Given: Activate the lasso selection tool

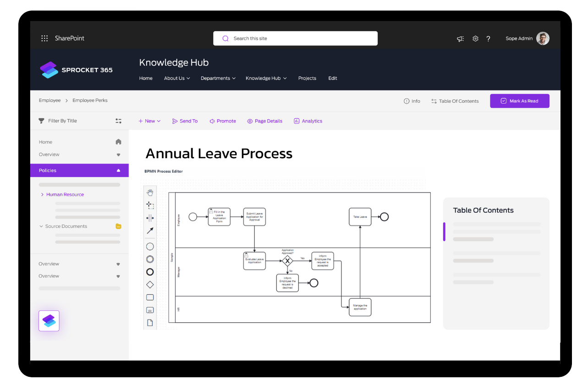Looking at the screenshot, I should pos(150,205).
